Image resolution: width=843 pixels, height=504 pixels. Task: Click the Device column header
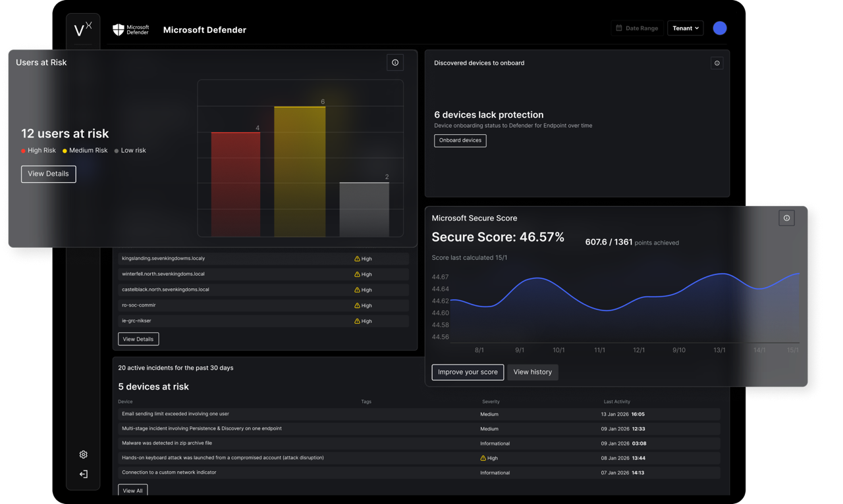point(125,401)
